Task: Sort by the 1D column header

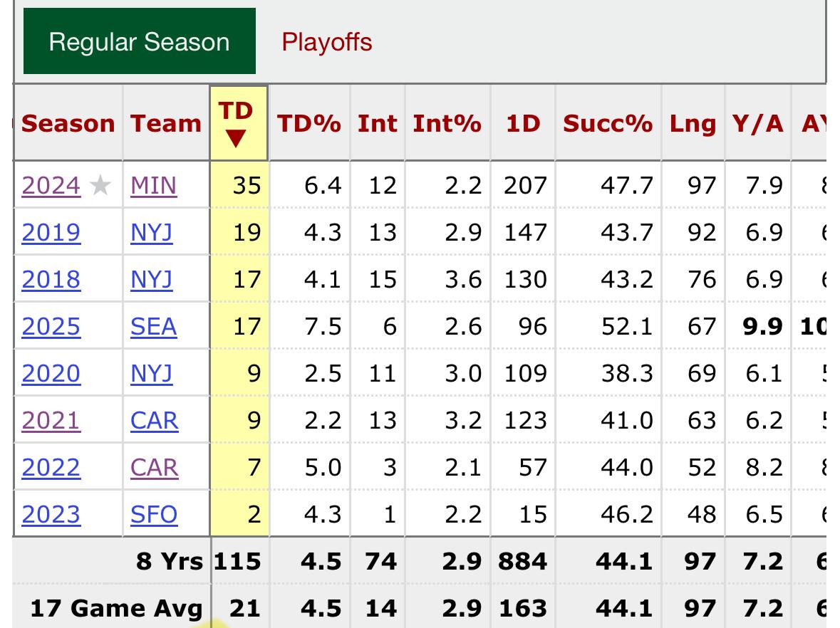Action: pos(523,123)
